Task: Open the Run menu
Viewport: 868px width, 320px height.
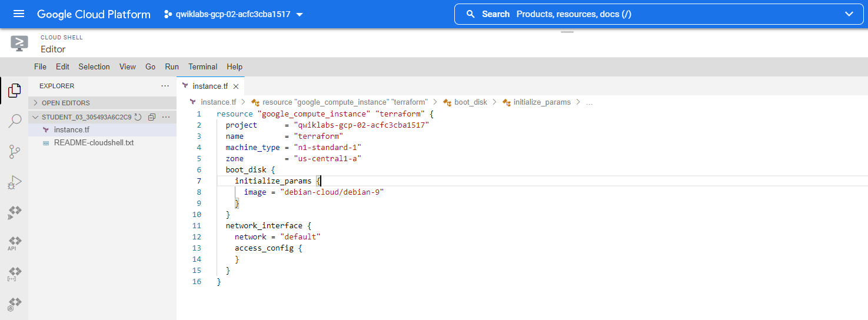Action: tap(172, 66)
